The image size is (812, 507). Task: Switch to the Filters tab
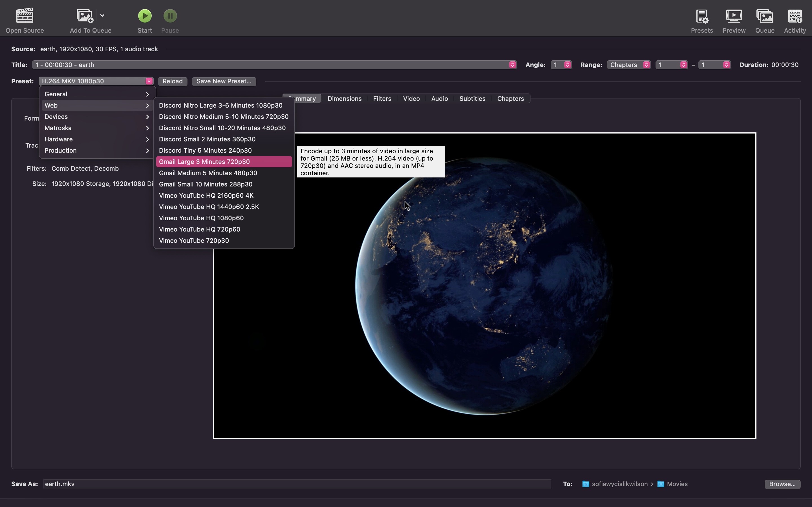(382, 98)
